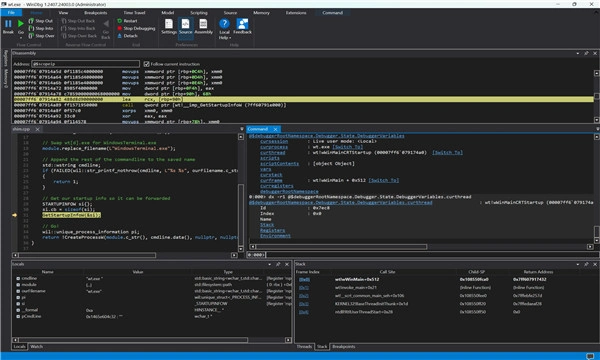Viewport: 600px width, 360px height.
Task: Open the Disassembly panel options dropdown
Action: click(578, 53)
